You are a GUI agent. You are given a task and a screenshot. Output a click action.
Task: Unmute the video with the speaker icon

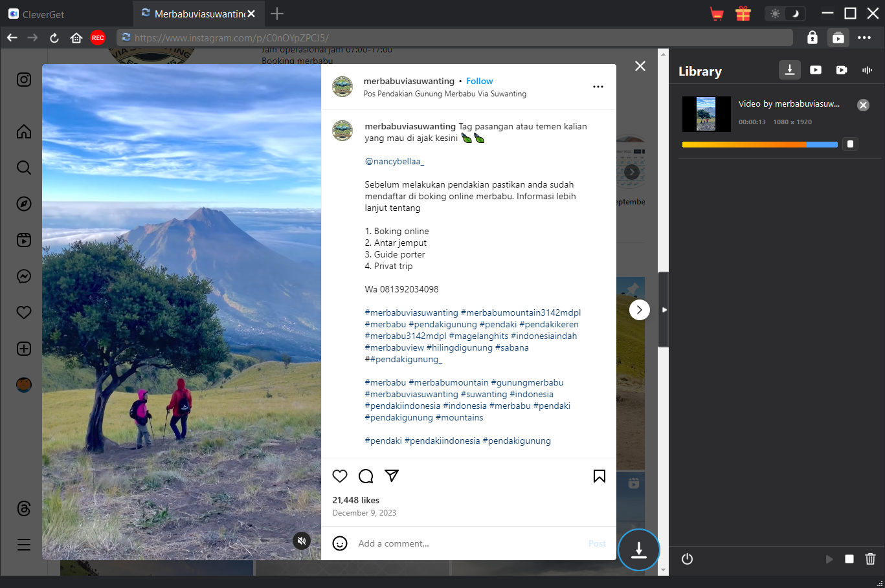point(302,541)
